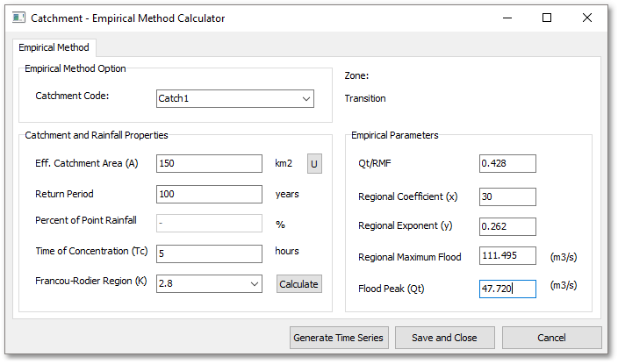This screenshot has height=364, width=618.
Task: Minimize the calculator window
Action: 507,18
